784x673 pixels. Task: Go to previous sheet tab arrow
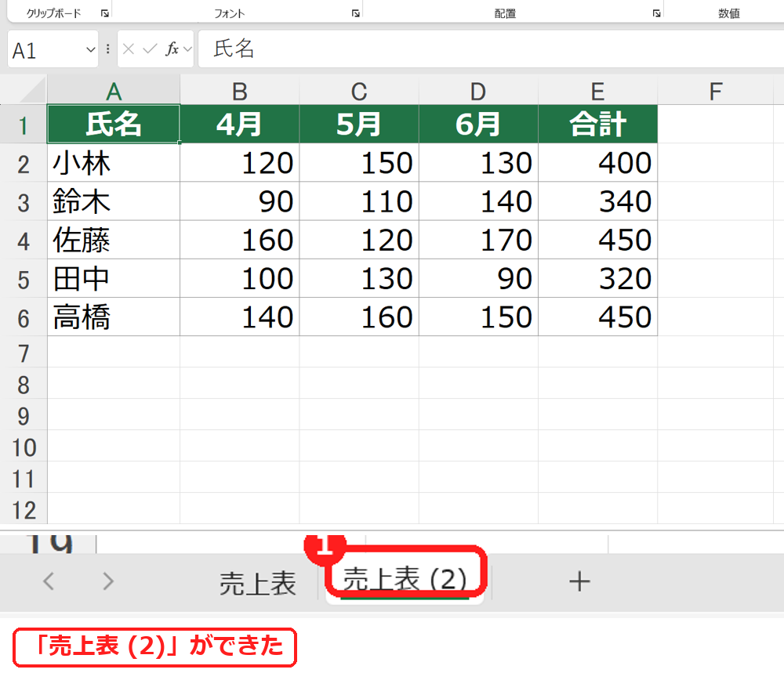pyautogui.click(x=49, y=581)
